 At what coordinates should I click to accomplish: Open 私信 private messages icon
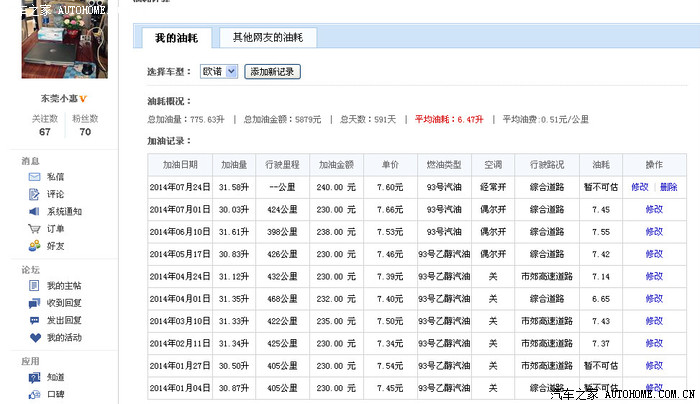tap(35, 178)
